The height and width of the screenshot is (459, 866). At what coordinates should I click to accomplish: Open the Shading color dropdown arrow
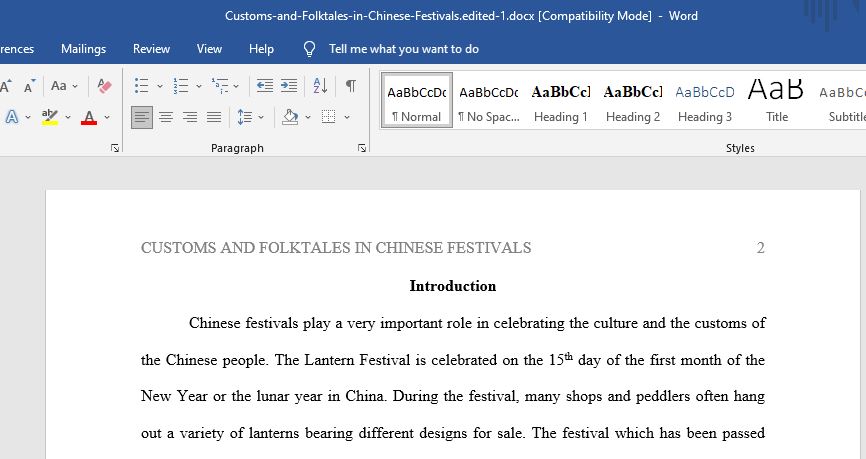point(308,117)
